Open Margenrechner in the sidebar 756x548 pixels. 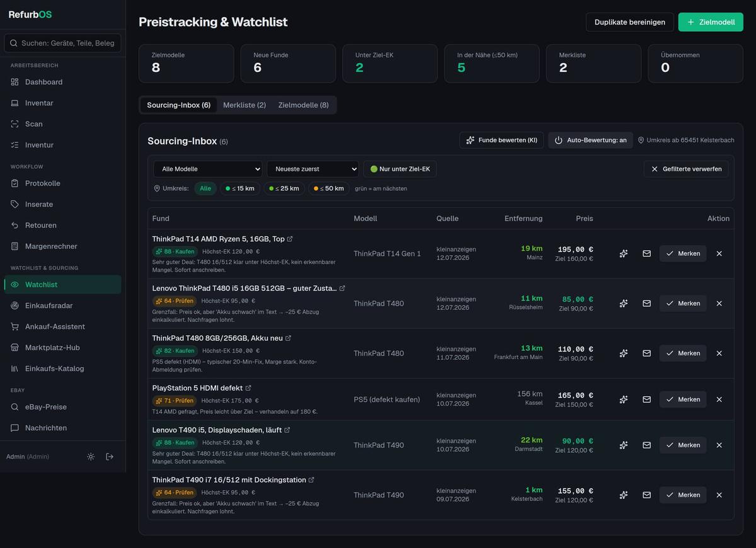63,246
